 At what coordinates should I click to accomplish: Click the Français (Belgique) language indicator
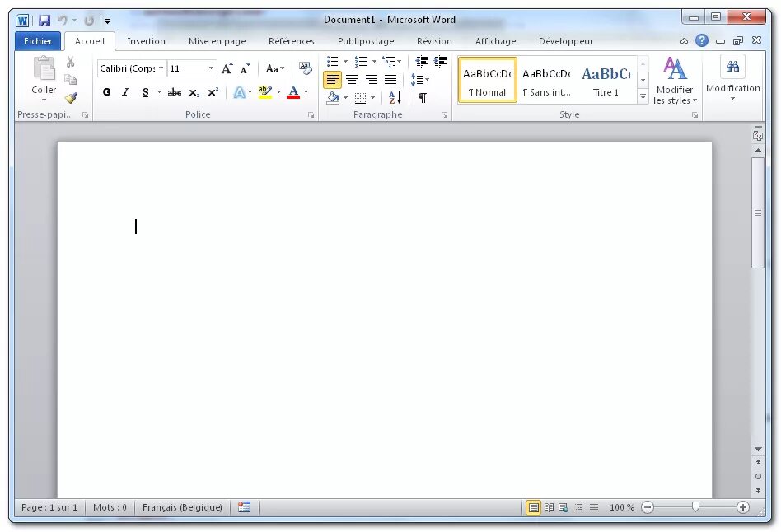[x=182, y=507]
